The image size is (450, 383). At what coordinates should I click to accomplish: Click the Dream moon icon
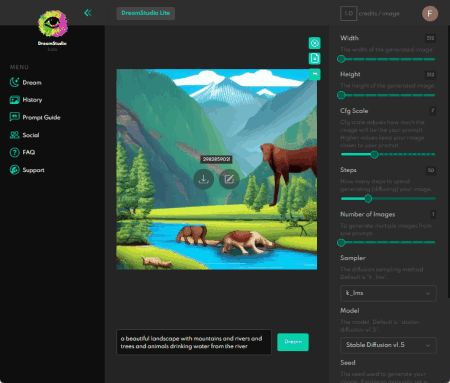tap(14, 82)
